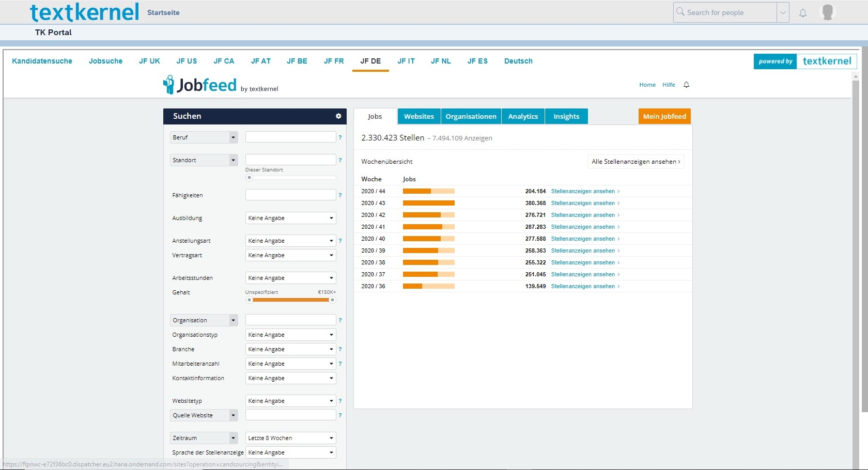Open the Startseite link
The image size is (868, 470).
163,12
